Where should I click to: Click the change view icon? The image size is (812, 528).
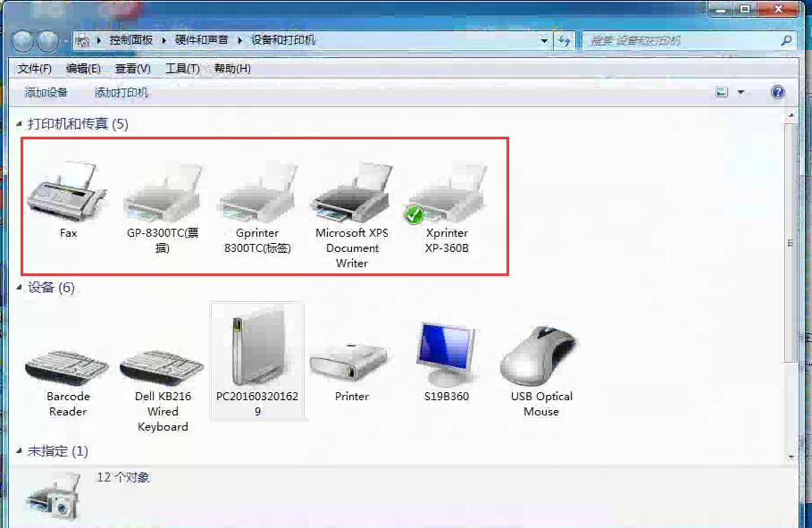click(x=722, y=92)
